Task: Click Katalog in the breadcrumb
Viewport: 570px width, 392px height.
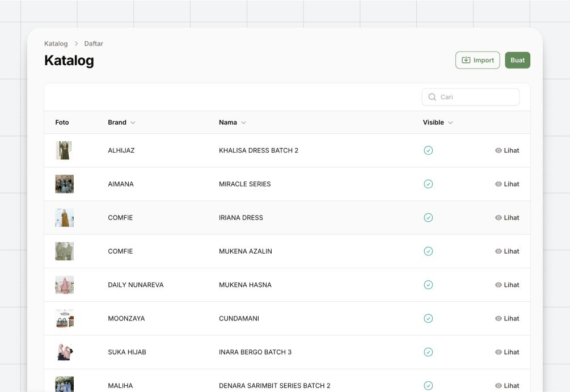Action: click(56, 44)
